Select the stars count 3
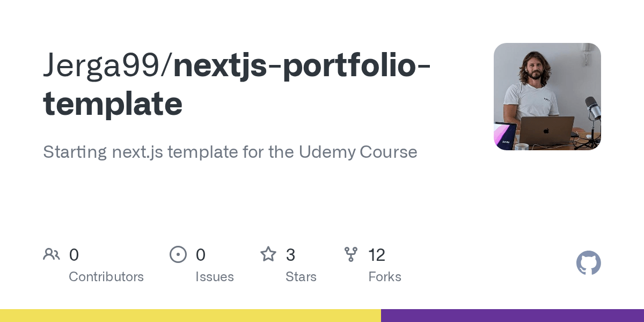This screenshot has width=644, height=322. pos(290,255)
